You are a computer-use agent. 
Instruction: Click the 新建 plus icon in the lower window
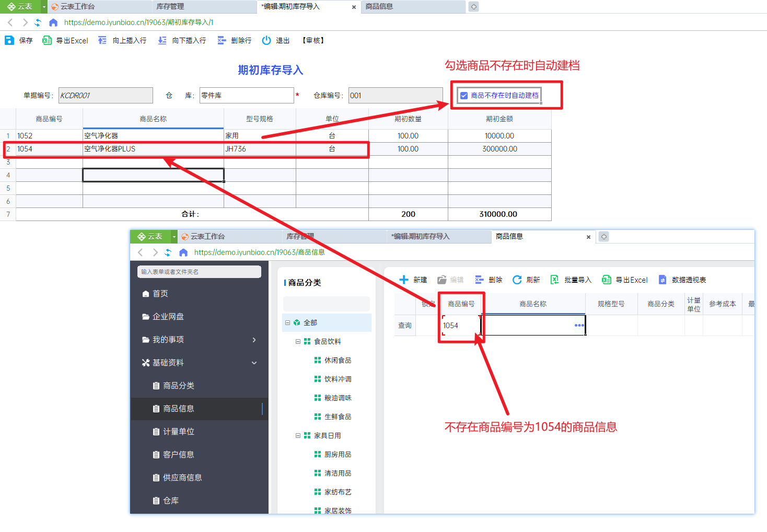point(404,280)
